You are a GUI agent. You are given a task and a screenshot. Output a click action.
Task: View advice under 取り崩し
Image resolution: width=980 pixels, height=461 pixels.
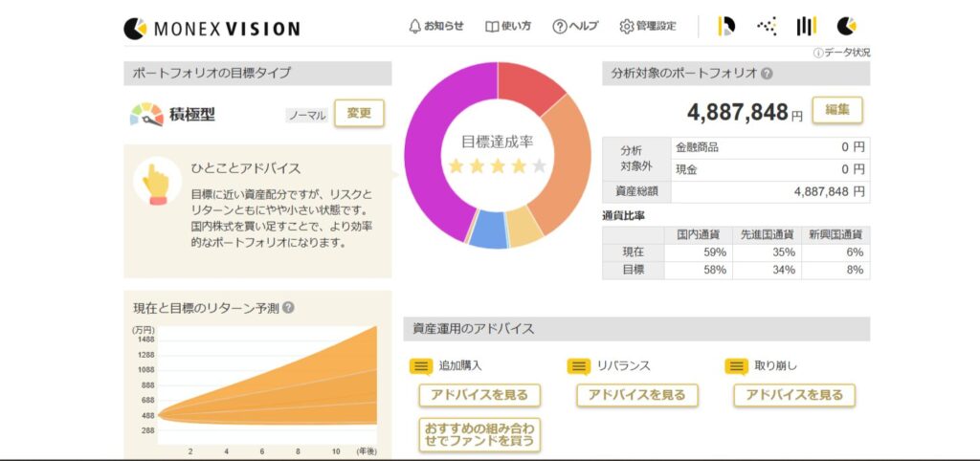pyautogui.click(x=793, y=395)
